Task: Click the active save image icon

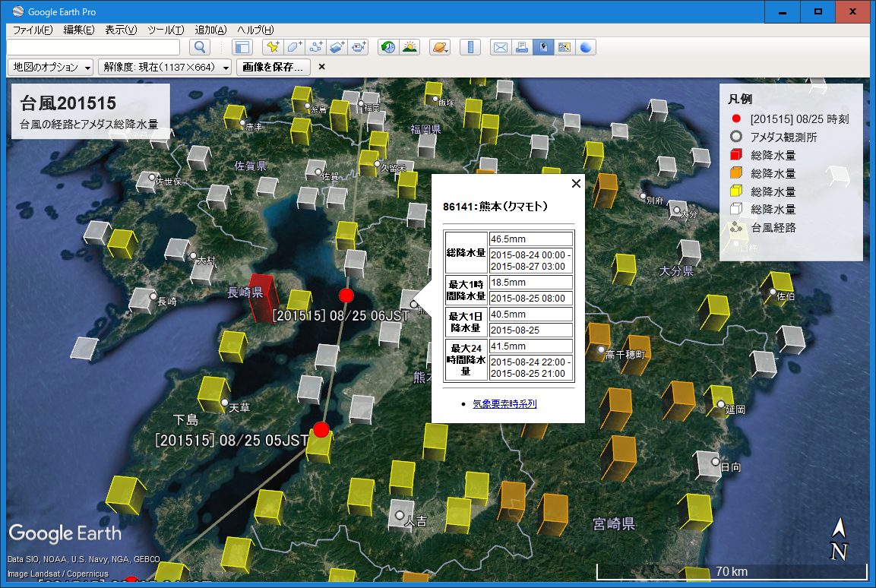Action: click(x=543, y=47)
